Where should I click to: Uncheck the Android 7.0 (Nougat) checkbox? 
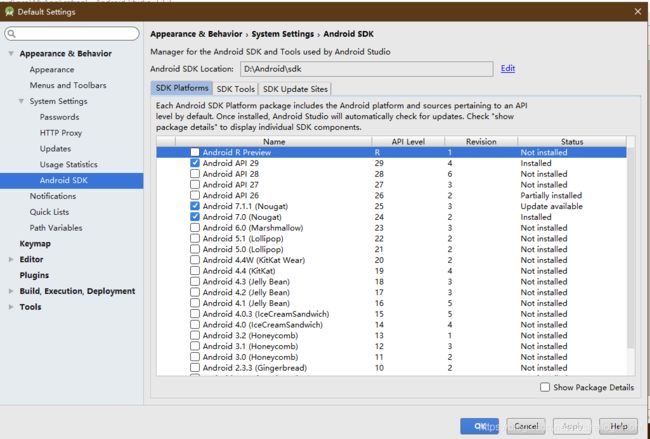tap(195, 217)
